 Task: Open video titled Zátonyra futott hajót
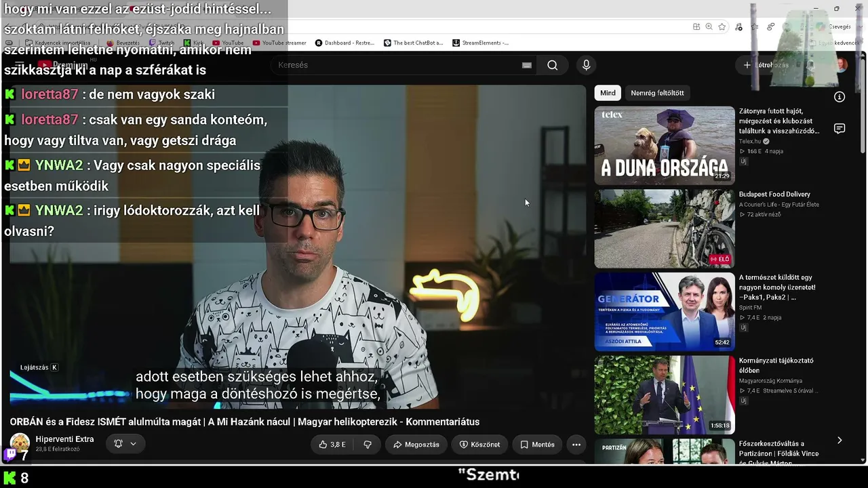(x=779, y=121)
